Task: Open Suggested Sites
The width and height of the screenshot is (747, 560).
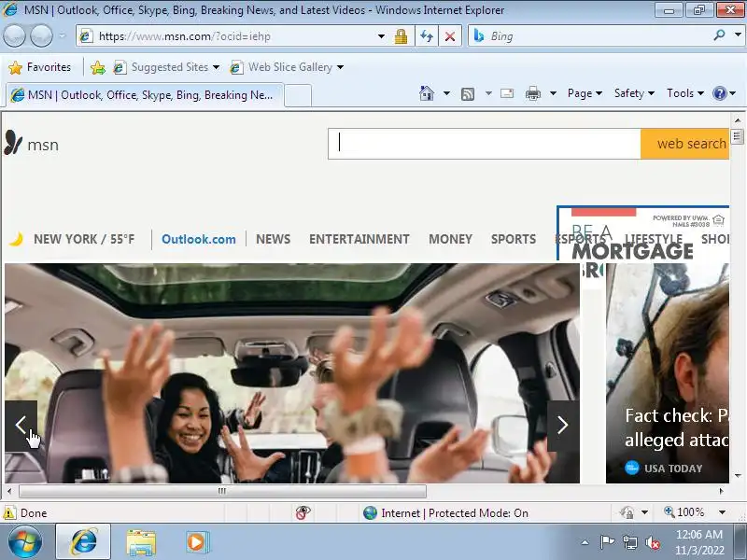Action: [x=166, y=67]
